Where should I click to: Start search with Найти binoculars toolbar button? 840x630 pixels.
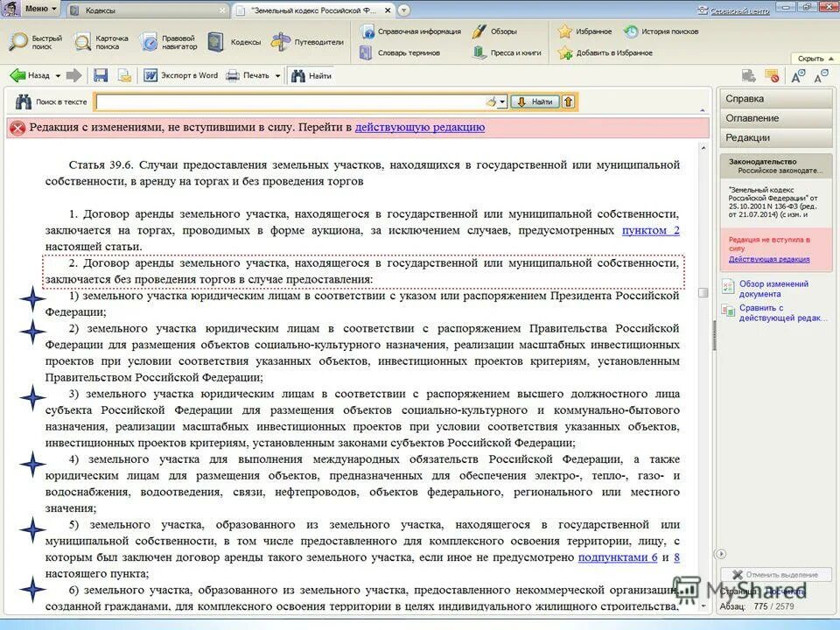point(311,75)
